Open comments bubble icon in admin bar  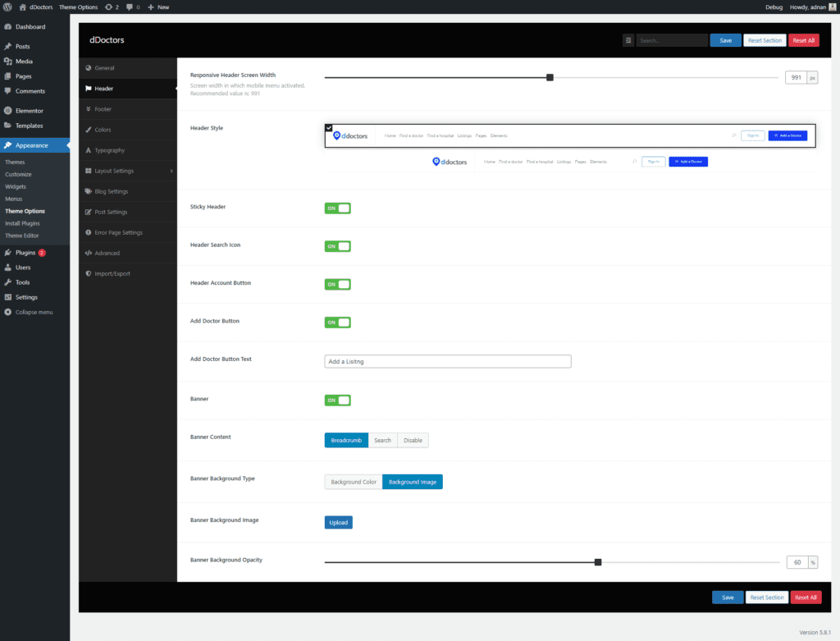pos(130,7)
